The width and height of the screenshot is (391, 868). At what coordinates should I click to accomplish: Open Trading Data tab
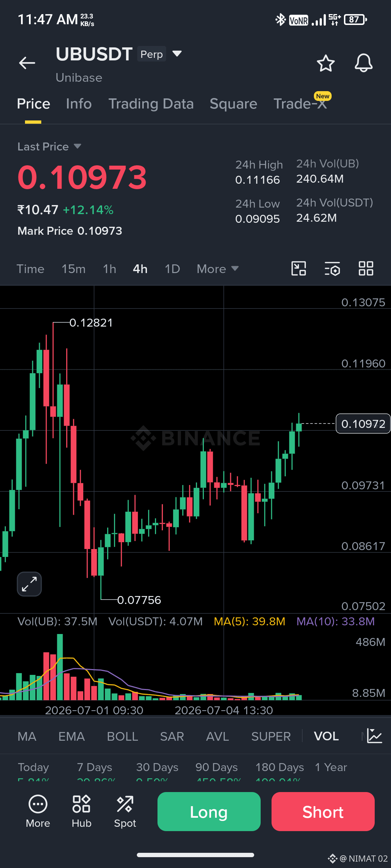pyautogui.click(x=151, y=104)
